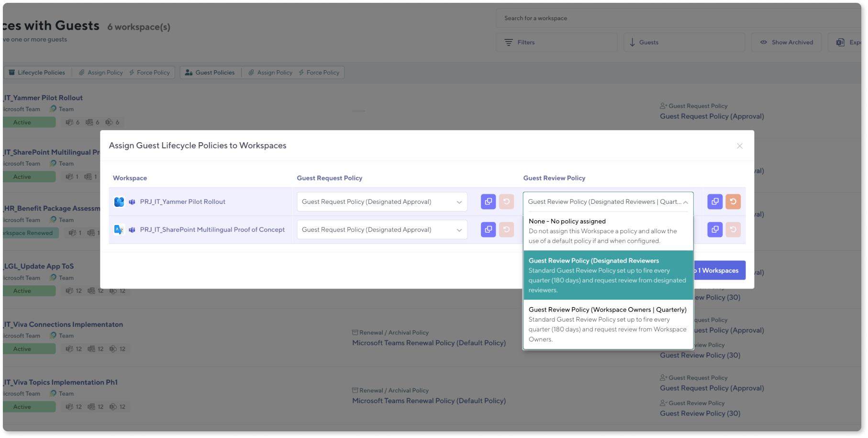Toggle Show Archived workspaces

click(x=786, y=42)
